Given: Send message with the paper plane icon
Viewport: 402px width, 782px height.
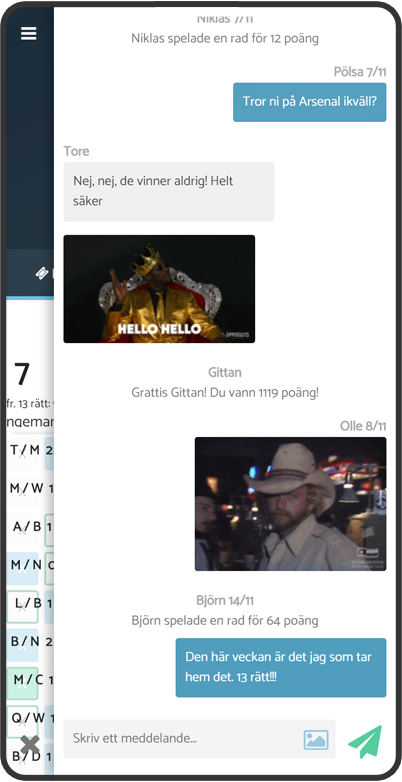Looking at the screenshot, I should (x=366, y=741).
